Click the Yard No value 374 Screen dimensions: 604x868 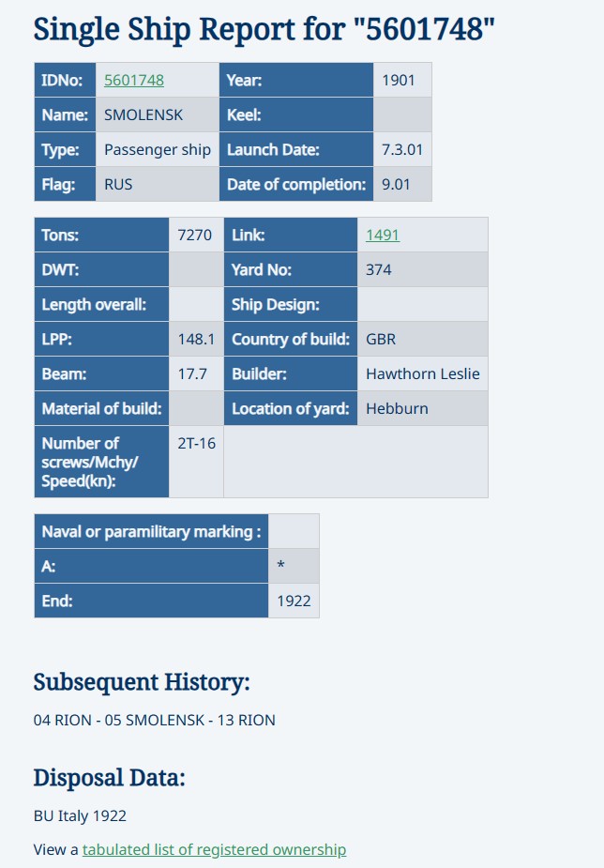[x=379, y=269]
